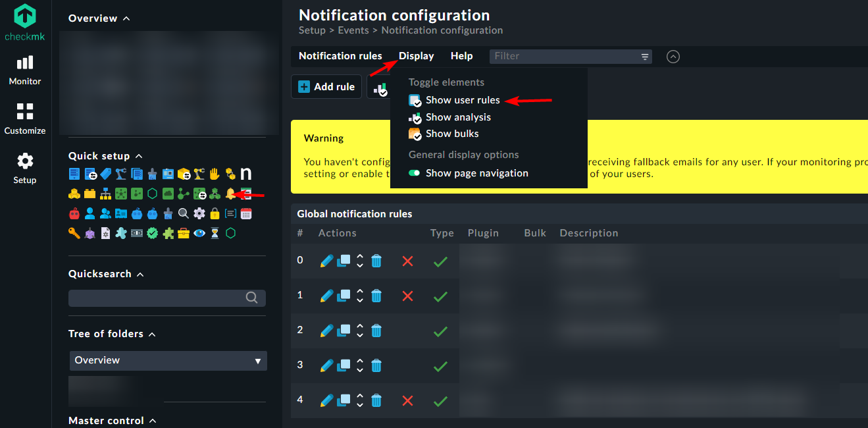868x428 pixels.
Task: Collapse the Tree of folders section
Action: (x=152, y=334)
